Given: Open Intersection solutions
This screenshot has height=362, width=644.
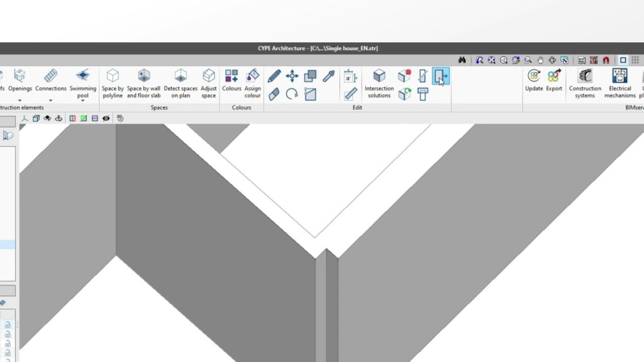Looking at the screenshot, I should pyautogui.click(x=379, y=83).
